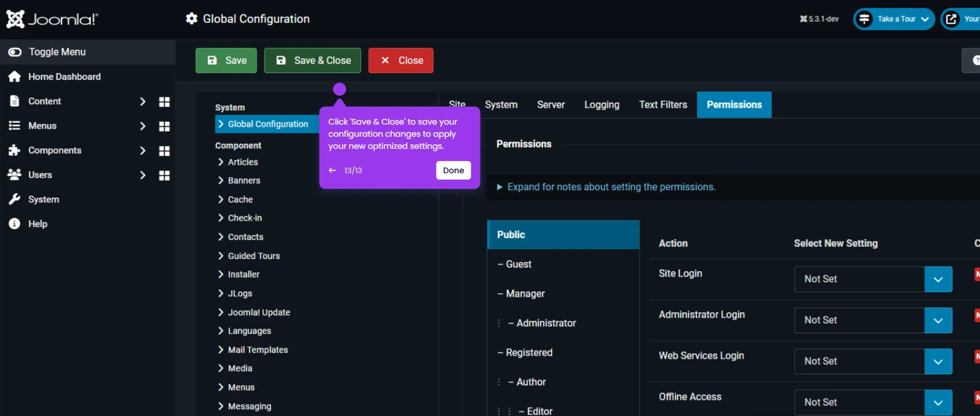Click the Help info icon
Image resolution: width=980 pixels, height=416 pixels.
[x=14, y=224]
